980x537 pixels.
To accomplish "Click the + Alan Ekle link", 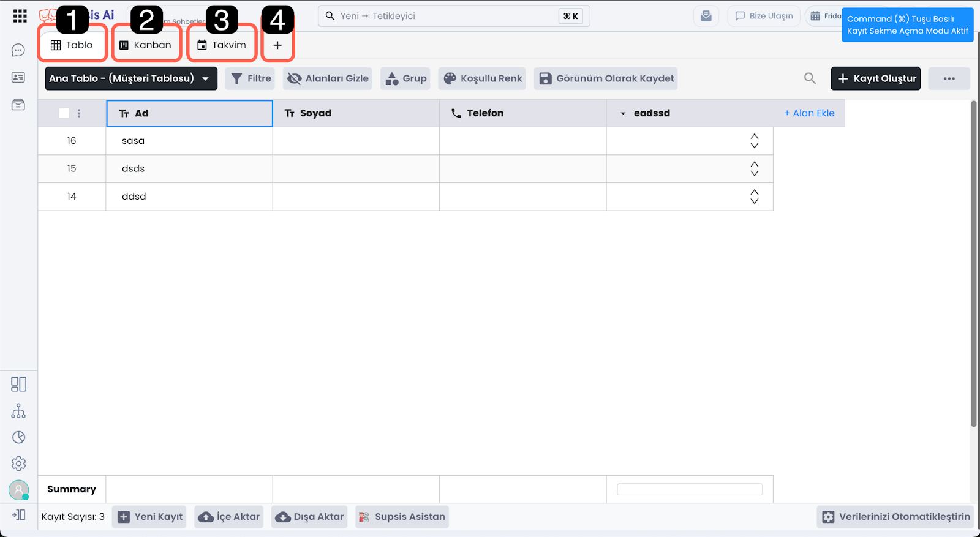I will 809,113.
